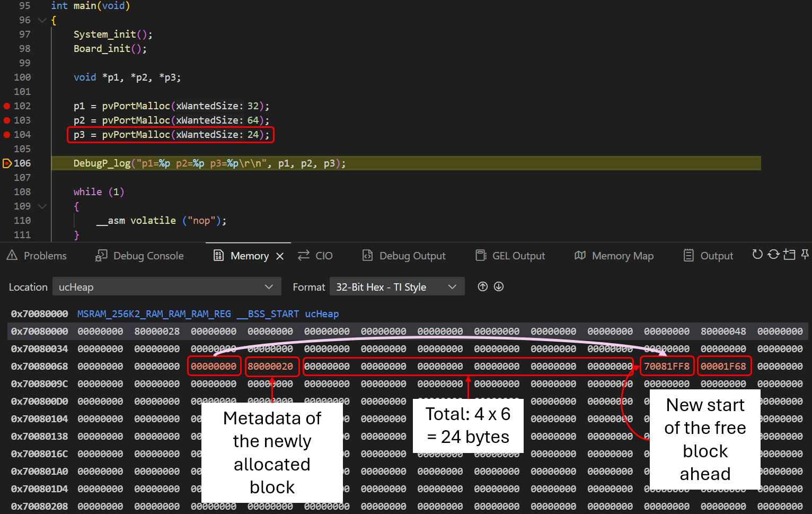Toggle the breakpoint on line 104
Viewport: 812px width, 514px height.
click(x=6, y=134)
